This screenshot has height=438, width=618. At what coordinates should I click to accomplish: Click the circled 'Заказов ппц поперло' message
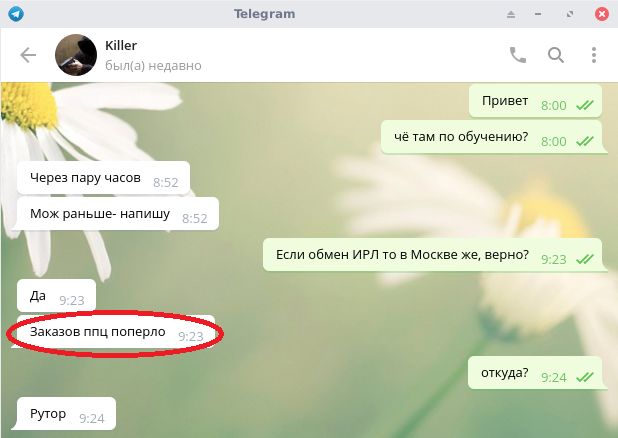coord(116,332)
